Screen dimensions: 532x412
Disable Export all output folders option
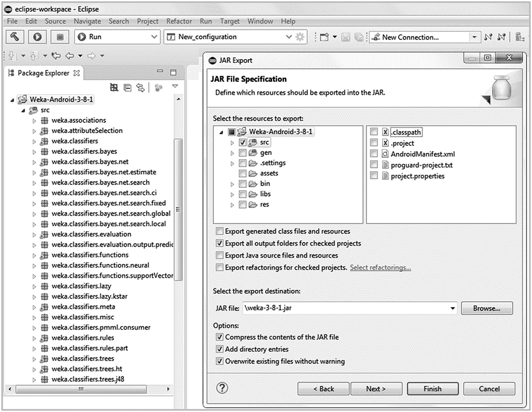click(x=220, y=243)
